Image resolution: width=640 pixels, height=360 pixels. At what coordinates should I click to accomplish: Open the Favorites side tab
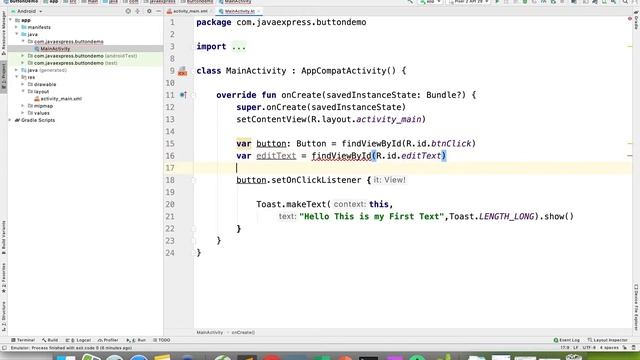point(3,278)
